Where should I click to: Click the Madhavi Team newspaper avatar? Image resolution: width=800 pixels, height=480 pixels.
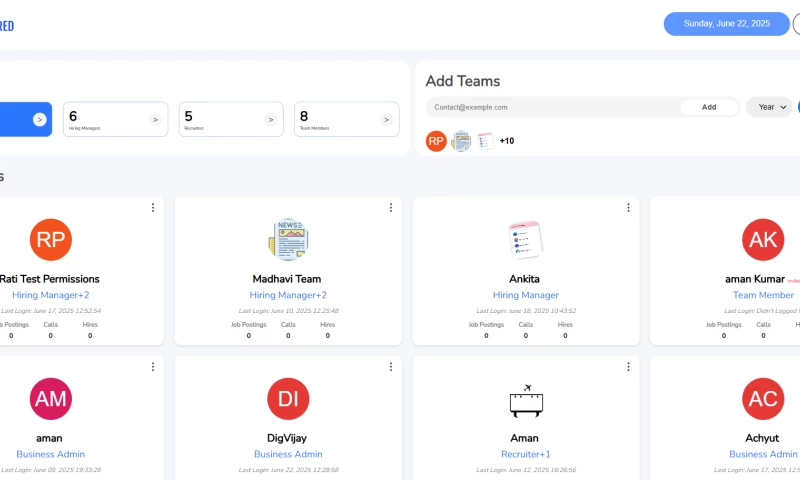point(288,240)
